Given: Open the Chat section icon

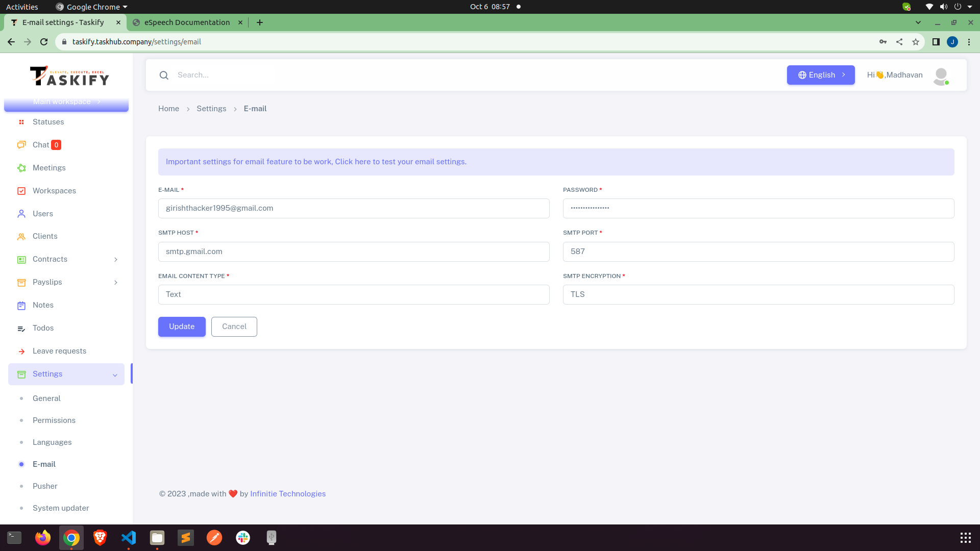Looking at the screenshot, I should coord(21,145).
